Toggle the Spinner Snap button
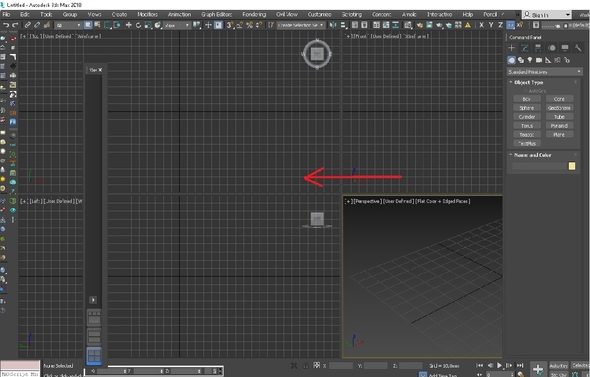The image size is (590, 377). [259, 25]
